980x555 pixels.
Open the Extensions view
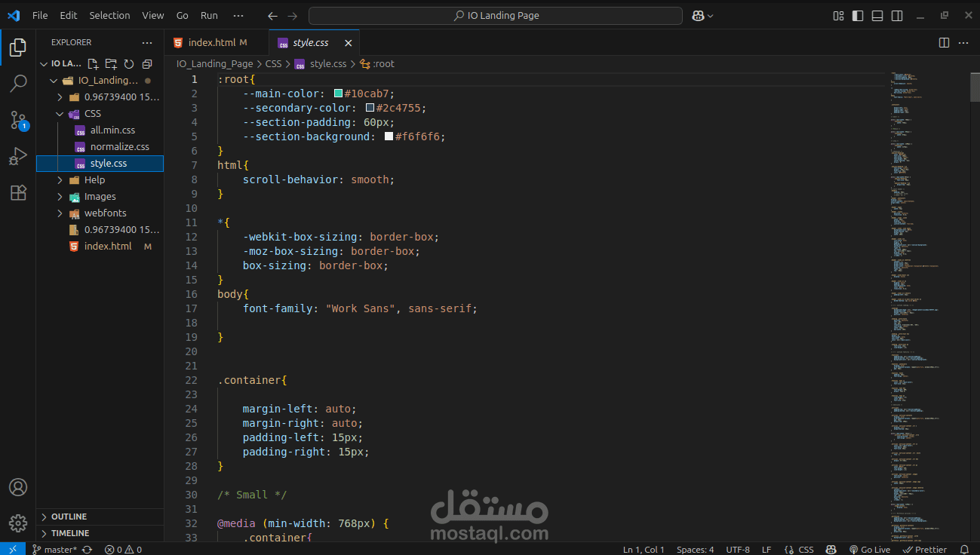[x=18, y=192]
